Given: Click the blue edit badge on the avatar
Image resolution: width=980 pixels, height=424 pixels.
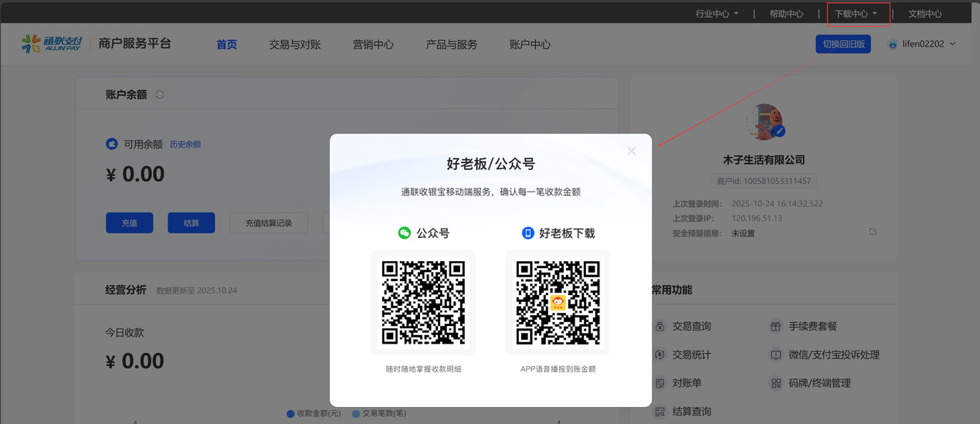Looking at the screenshot, I should pos(778,131).
